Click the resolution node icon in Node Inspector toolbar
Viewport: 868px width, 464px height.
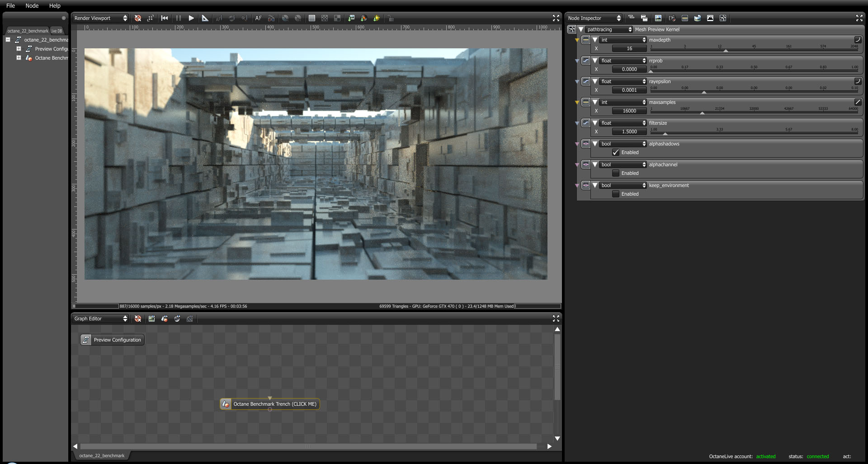click(685, 18)
